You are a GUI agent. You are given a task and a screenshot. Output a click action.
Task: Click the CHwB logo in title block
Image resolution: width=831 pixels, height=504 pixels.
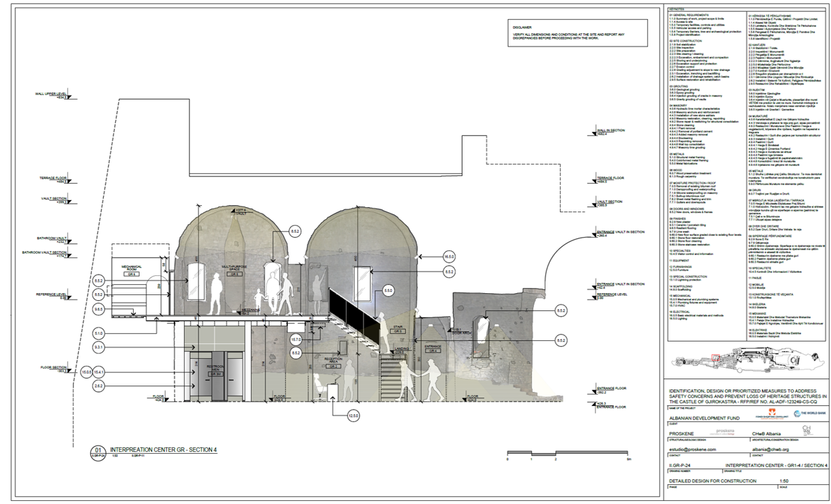pos(807,431)
